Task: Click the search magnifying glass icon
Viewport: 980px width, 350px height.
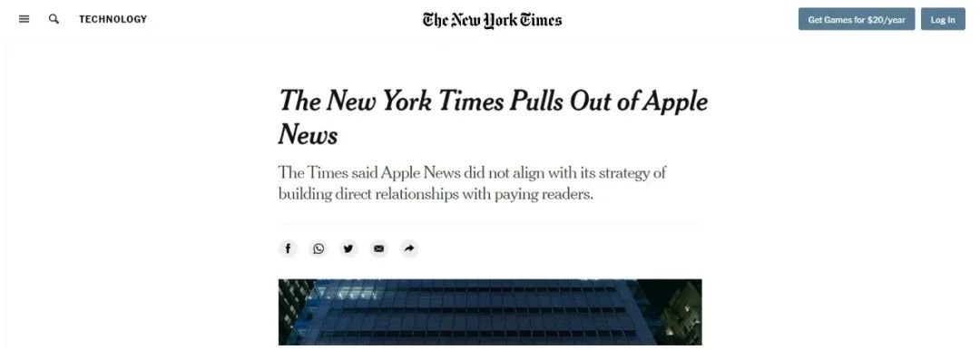Action: [54, 19]
